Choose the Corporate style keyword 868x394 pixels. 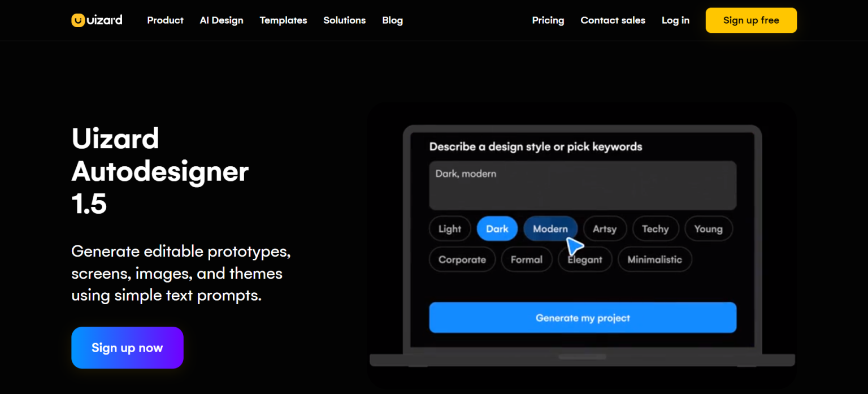[x=462, y=259]
